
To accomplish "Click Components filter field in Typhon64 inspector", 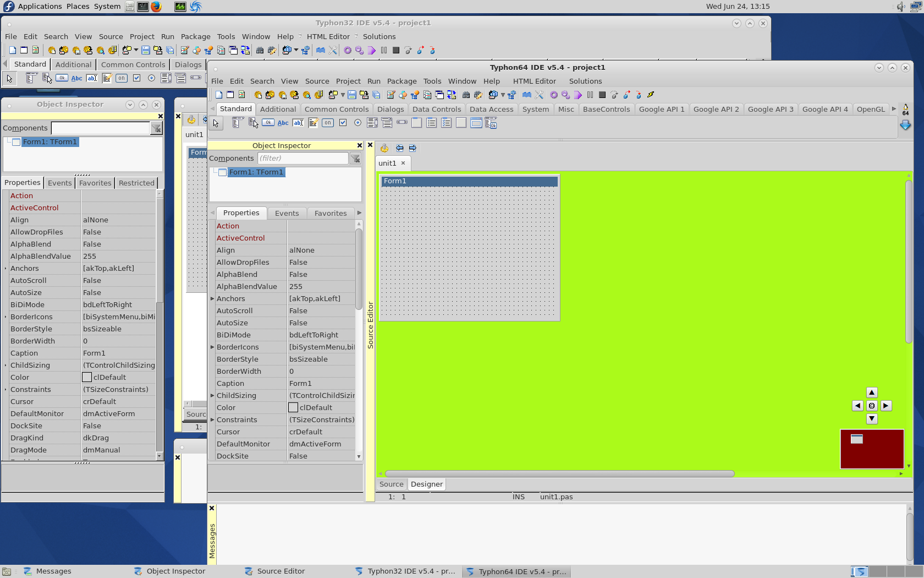I will pos(303,159).
